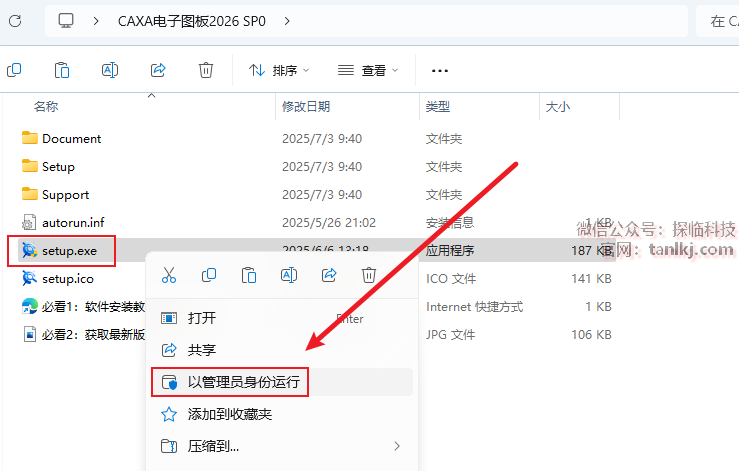
Task: Sort by the 名称 column header
Action: coord(46,107)
